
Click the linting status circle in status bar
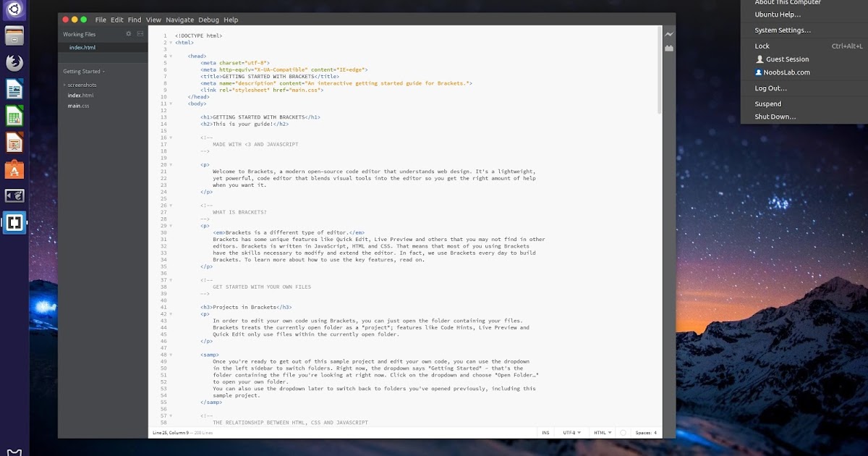coord(623,433)
